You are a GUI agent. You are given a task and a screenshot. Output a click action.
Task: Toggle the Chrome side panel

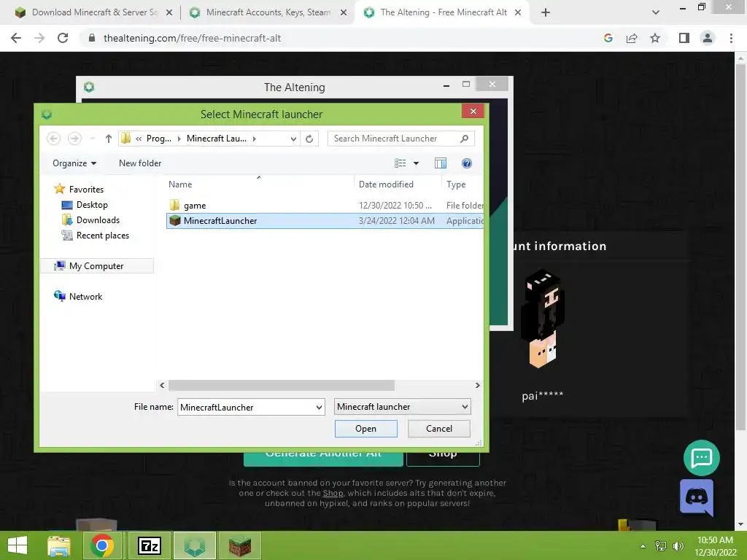point(684,38)
